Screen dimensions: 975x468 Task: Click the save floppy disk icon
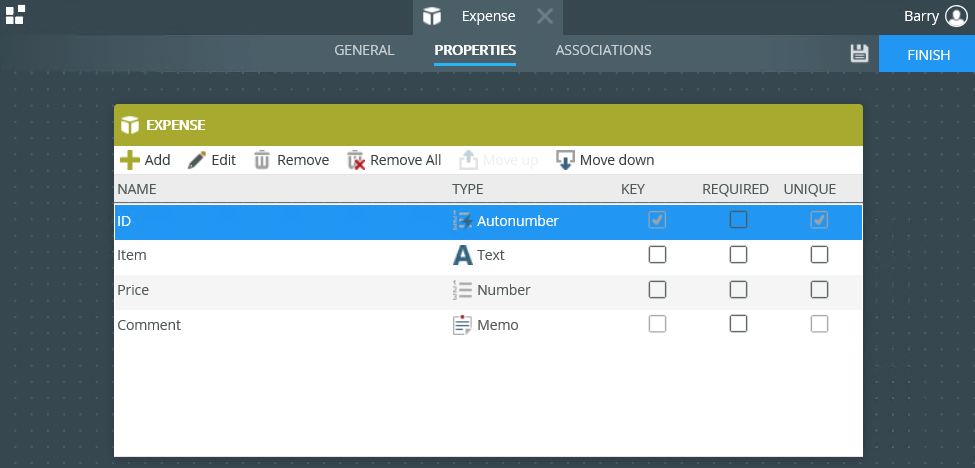pos(859,53)
